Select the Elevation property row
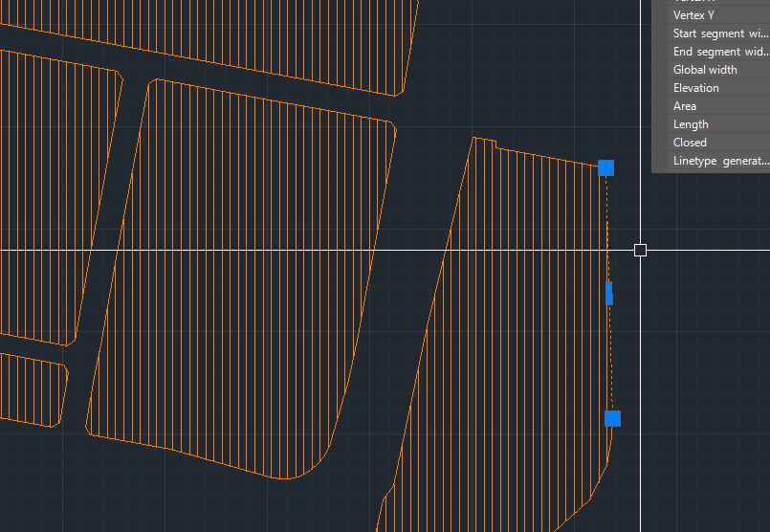This screenshot has width=770, height=532. 719,88
